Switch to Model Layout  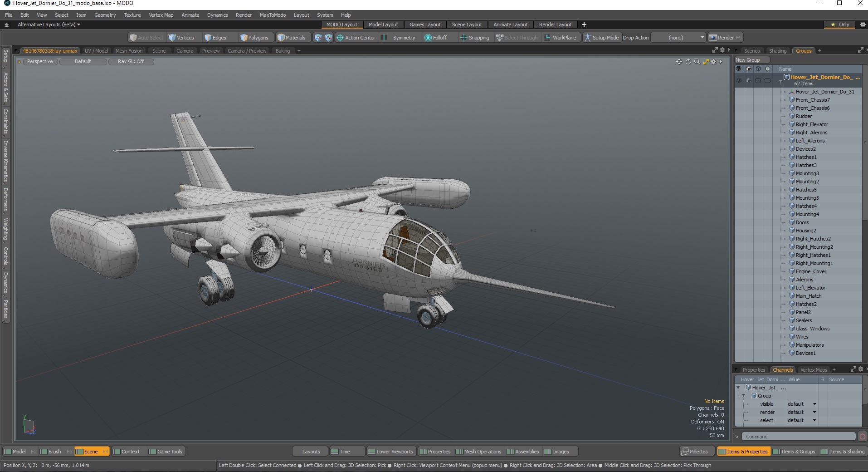[x=383, y=25]
